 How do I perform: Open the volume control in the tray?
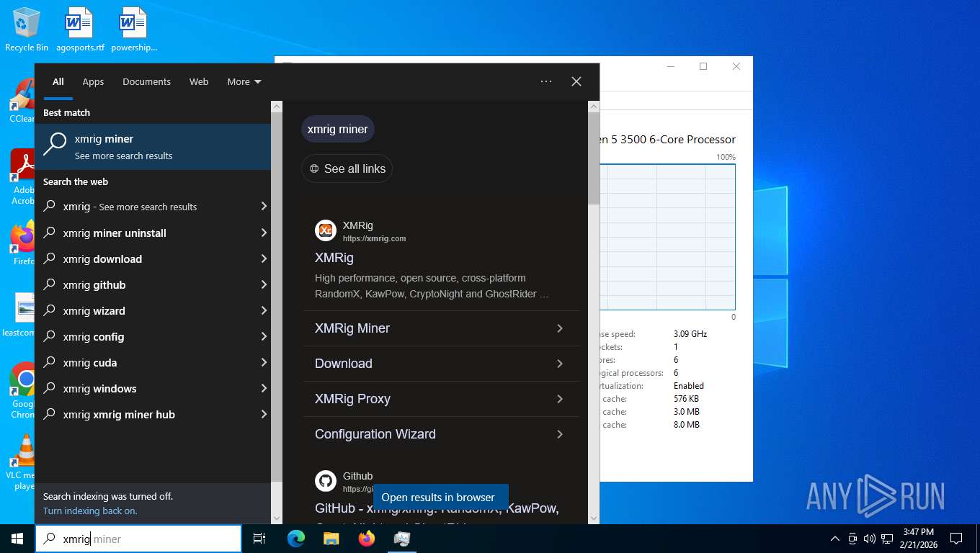(x=869, y=539)
